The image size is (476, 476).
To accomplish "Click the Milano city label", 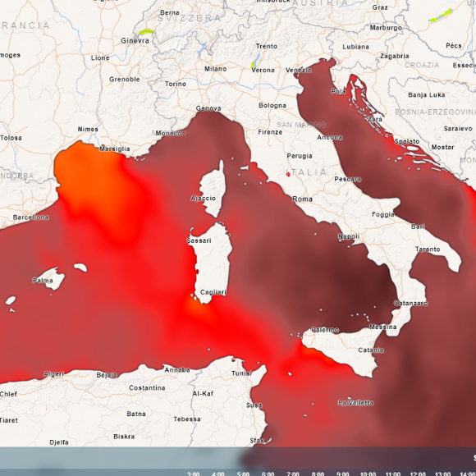I will (x=216, y=69).
